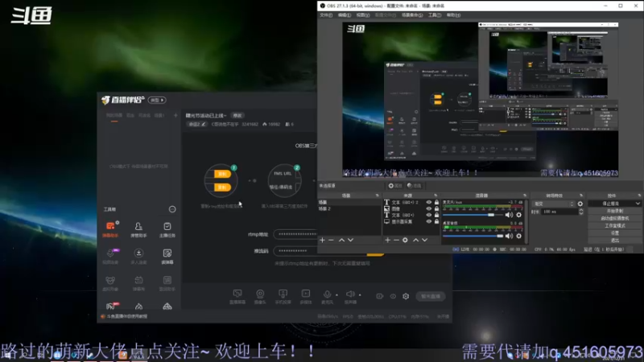
Task: Add a Camera source in Douyu companion
Action: pos(260,296)
